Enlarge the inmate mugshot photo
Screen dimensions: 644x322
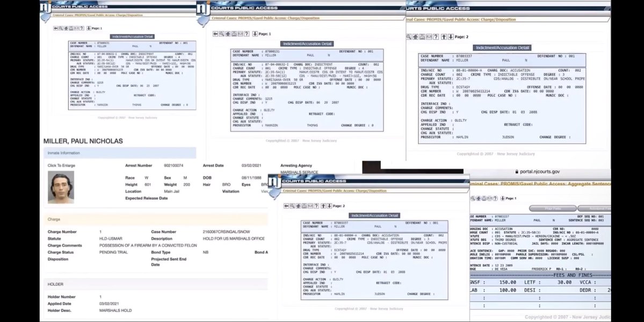pyautogui.click(x=61, y=187)
